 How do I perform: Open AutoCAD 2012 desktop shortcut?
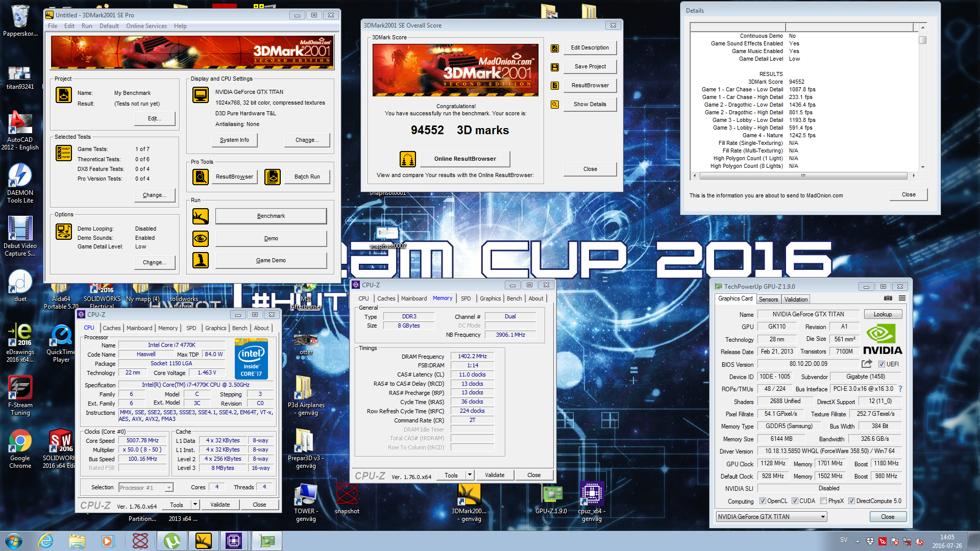(x=20, y=131)
